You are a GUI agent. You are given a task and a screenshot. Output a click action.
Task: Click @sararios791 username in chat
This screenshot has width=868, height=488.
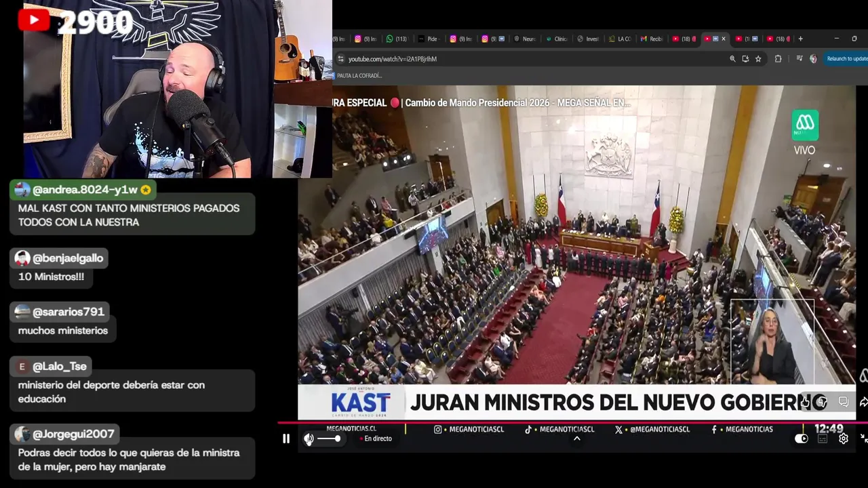click(68, 312)
